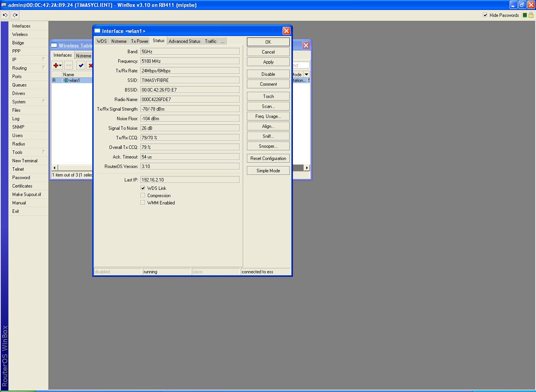Click the Comment button
This screenshot has width=536, height=392.
pyautogui.click(x=268, y=84)
